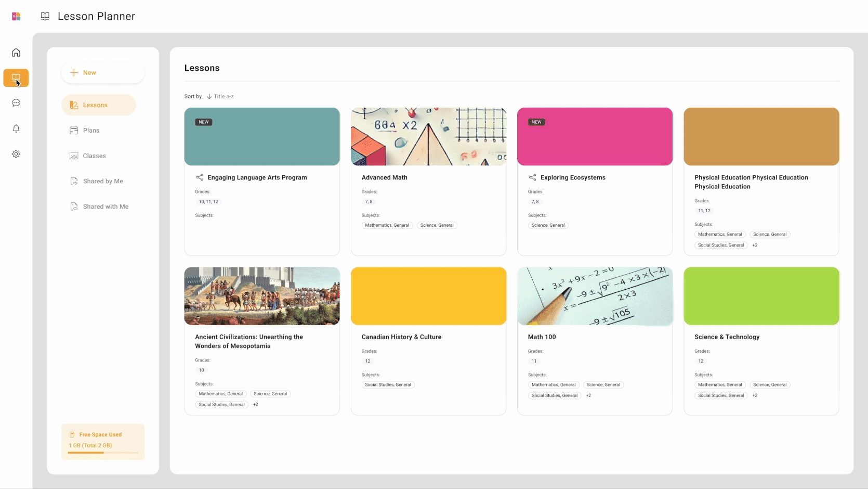Click Social Studies, General tag on Math 100
868x489 pixels.
point(555,396)
